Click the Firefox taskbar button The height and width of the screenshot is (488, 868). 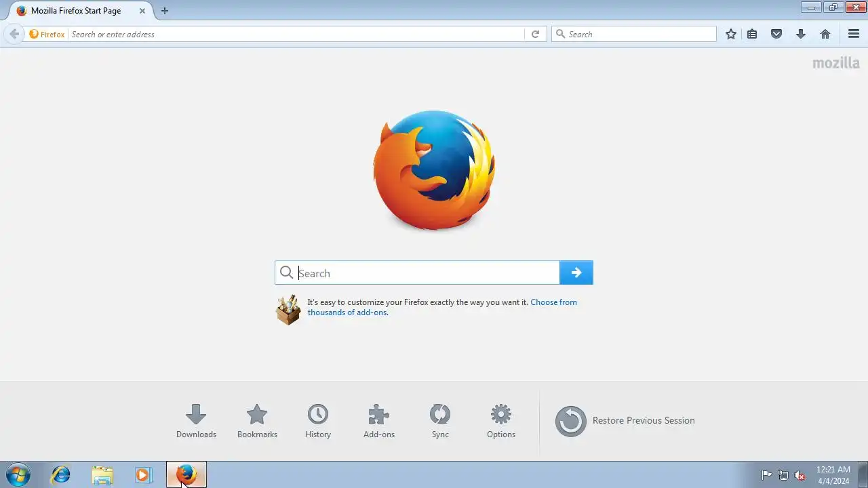(x=186, y=474)
